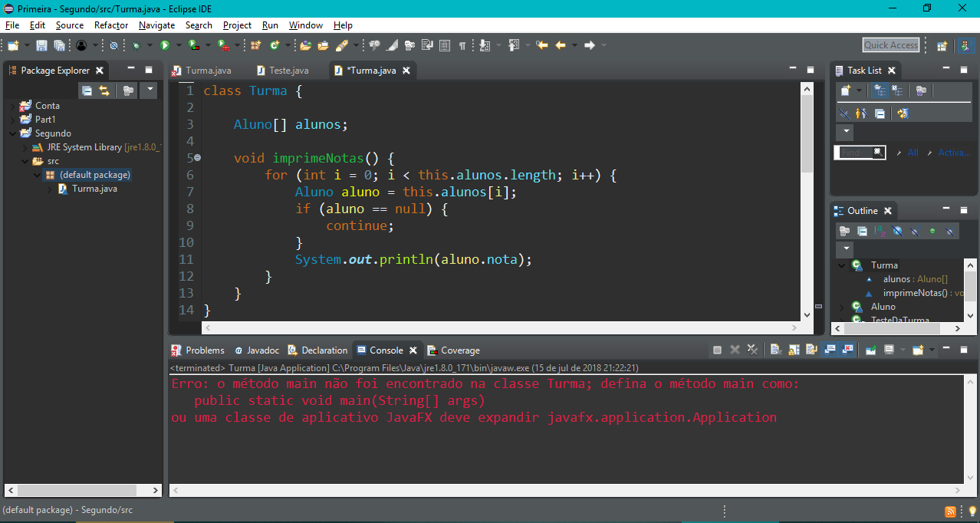Screen dimensions: 980x523
Task: Click the New Java Class icon
Action: click(274, 45)
